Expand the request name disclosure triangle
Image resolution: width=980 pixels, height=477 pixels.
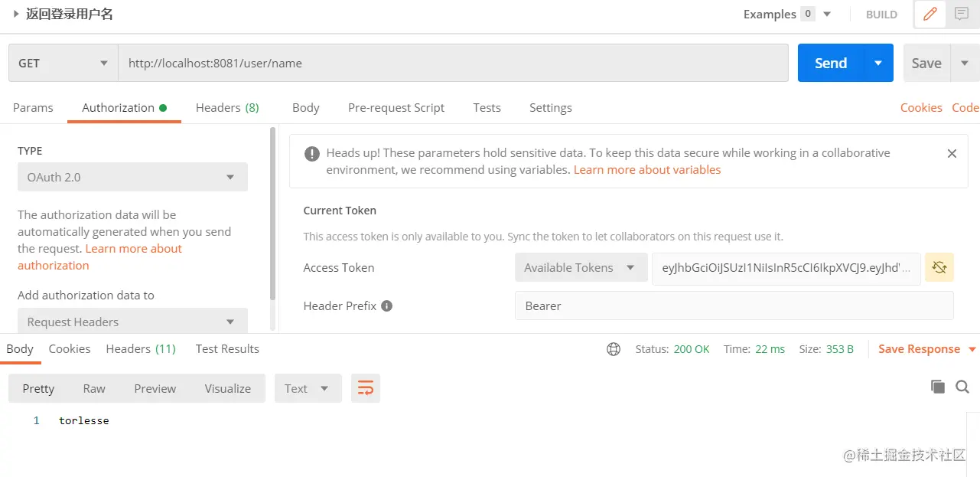(15, 14)
